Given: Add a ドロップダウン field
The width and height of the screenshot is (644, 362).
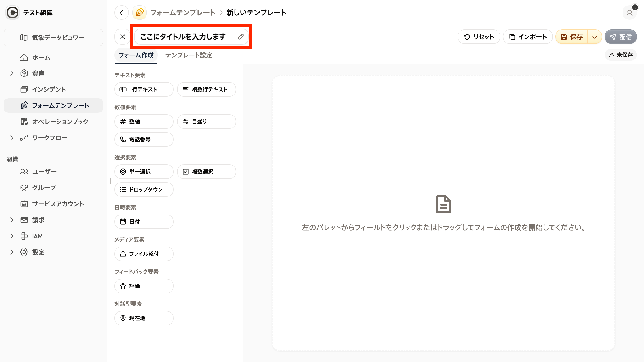Looking at the screenshot, I should (144, 189).
